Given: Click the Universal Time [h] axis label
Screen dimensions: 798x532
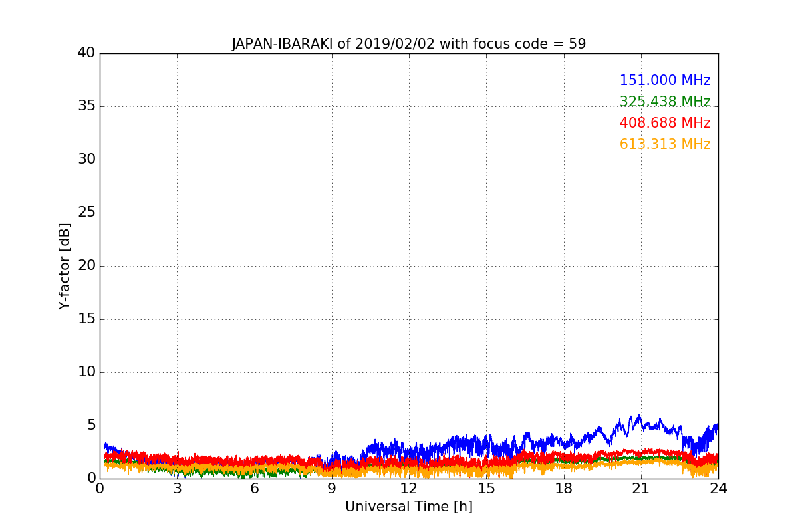Looking at the screenshot, I should 409,507.
